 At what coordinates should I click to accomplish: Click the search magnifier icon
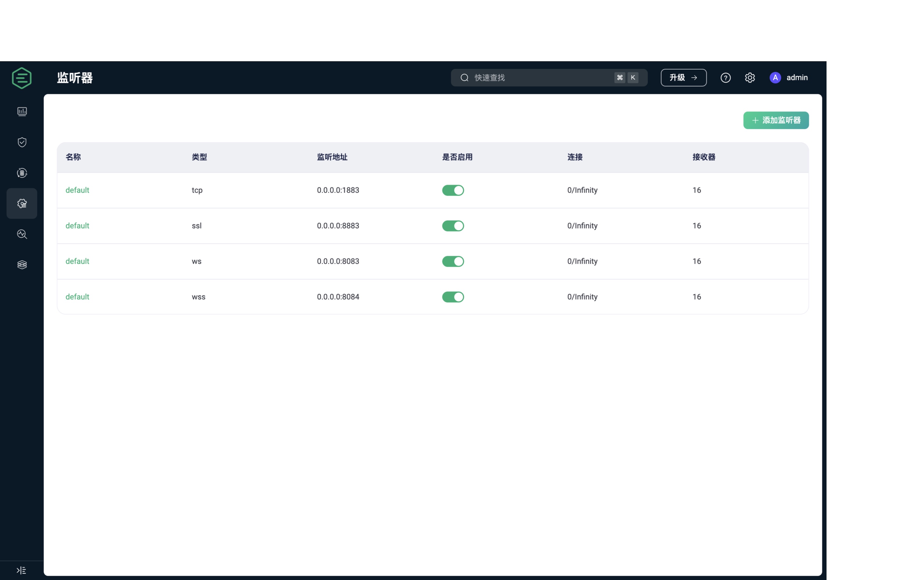point(464,78)
